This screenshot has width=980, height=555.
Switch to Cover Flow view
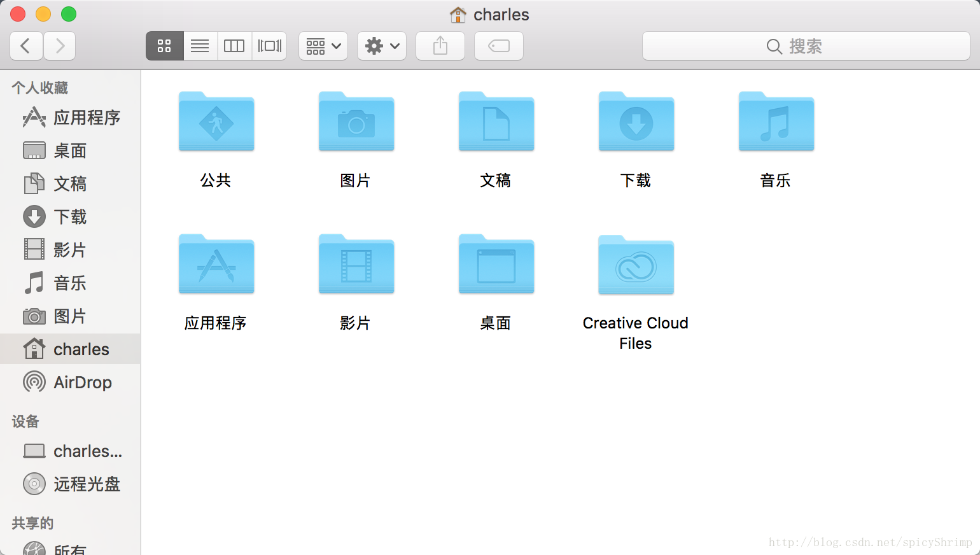click(x=269, y=45)
